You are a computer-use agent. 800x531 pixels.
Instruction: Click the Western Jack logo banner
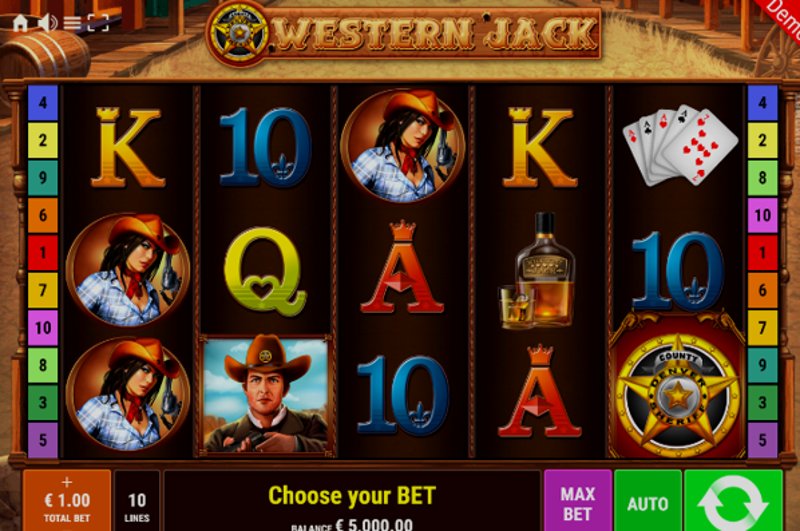pos(403,34)
